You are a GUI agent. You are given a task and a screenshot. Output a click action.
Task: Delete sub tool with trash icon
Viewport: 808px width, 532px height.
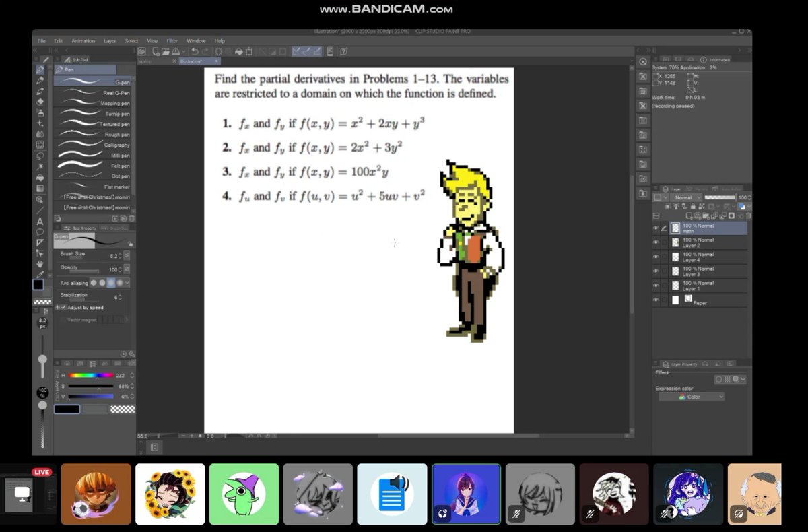131,218
